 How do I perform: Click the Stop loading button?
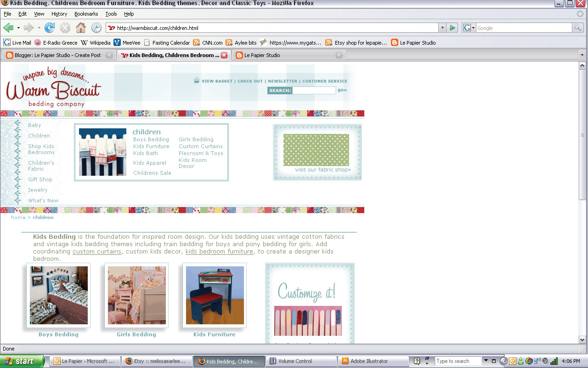click(65, 28)
